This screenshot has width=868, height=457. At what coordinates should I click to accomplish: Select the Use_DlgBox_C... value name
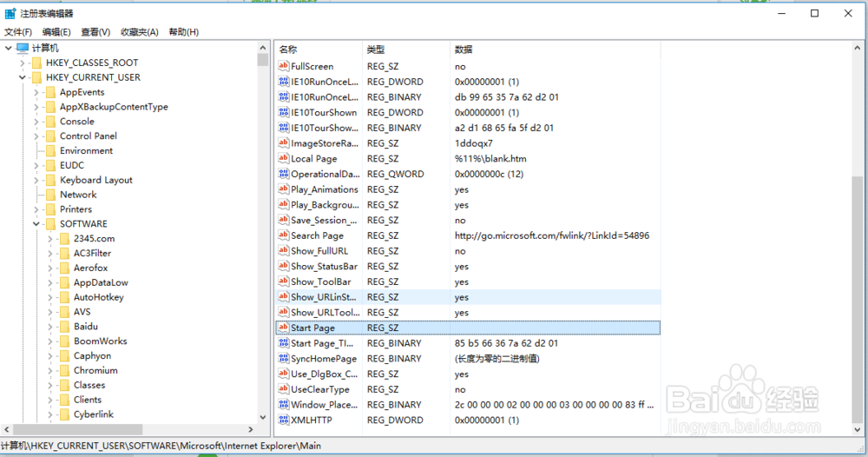[324, 374]
